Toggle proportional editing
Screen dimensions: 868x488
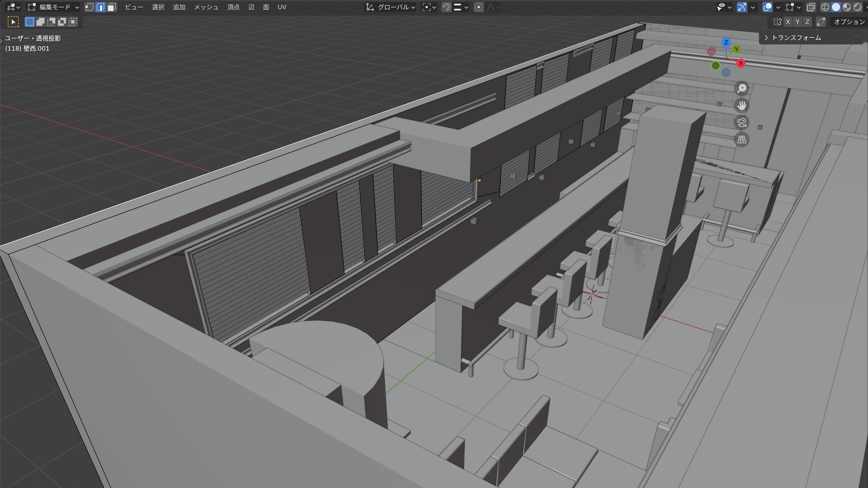pos(478,7)
